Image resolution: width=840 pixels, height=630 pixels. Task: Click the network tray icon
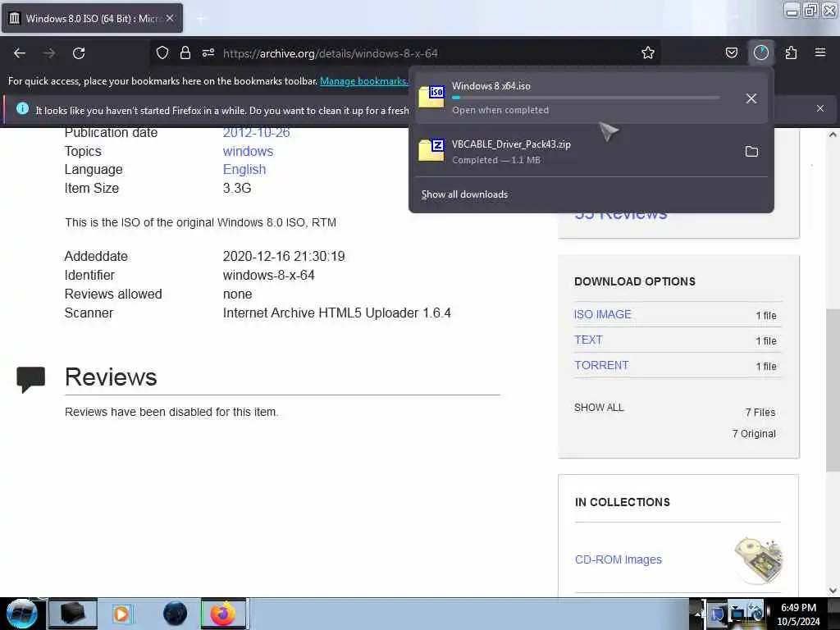click(737, 612)
